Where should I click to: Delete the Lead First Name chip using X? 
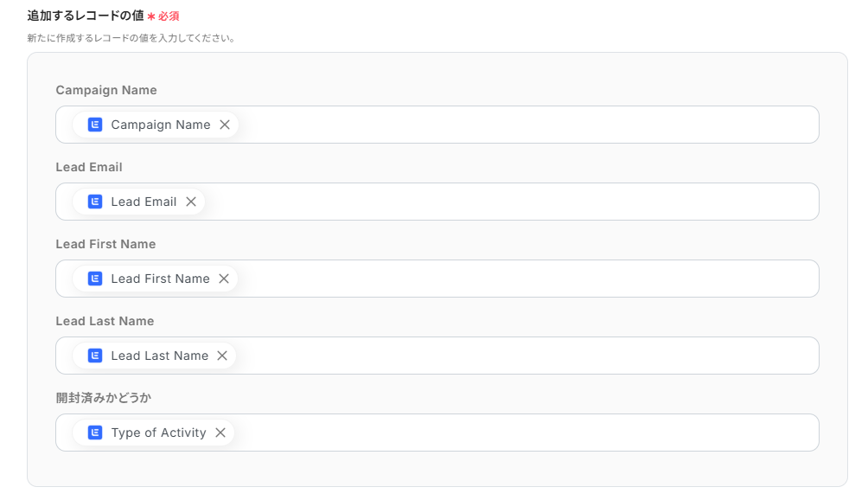224,279
